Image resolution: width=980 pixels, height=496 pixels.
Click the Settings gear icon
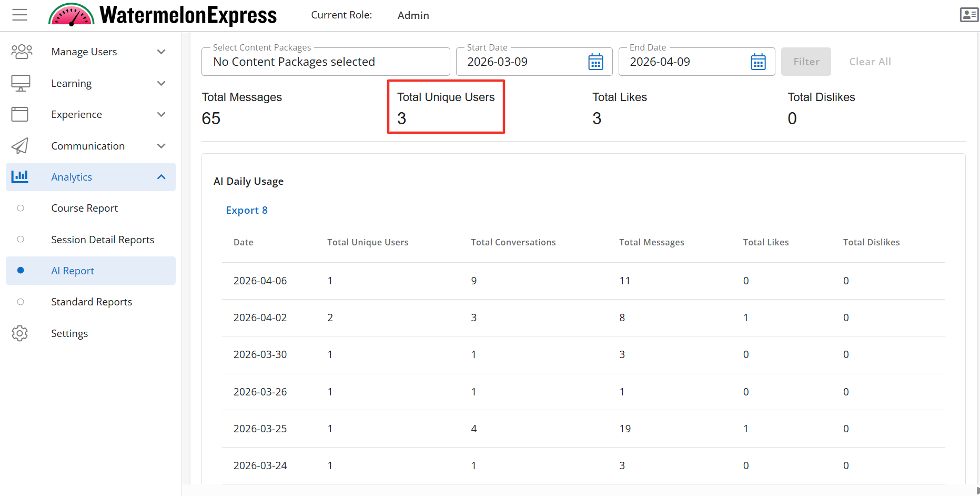[x=20, y=333]
